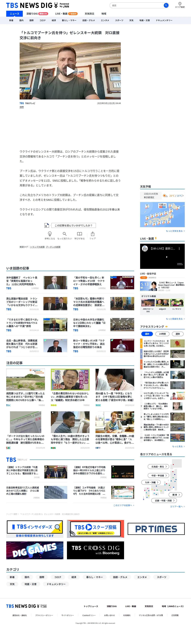Open the コメ平均価格 速報 article
The image size is (191, 644).
tap(104, 492)
